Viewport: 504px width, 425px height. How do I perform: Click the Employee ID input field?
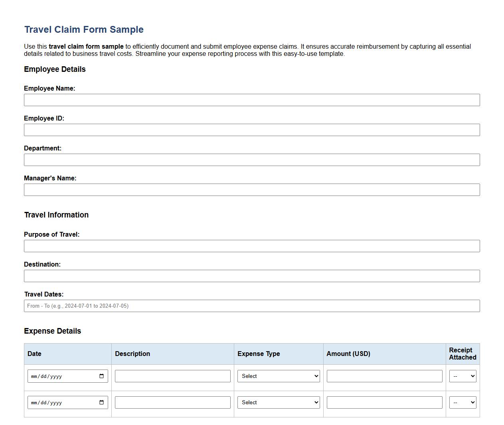(x=252, y=130)
